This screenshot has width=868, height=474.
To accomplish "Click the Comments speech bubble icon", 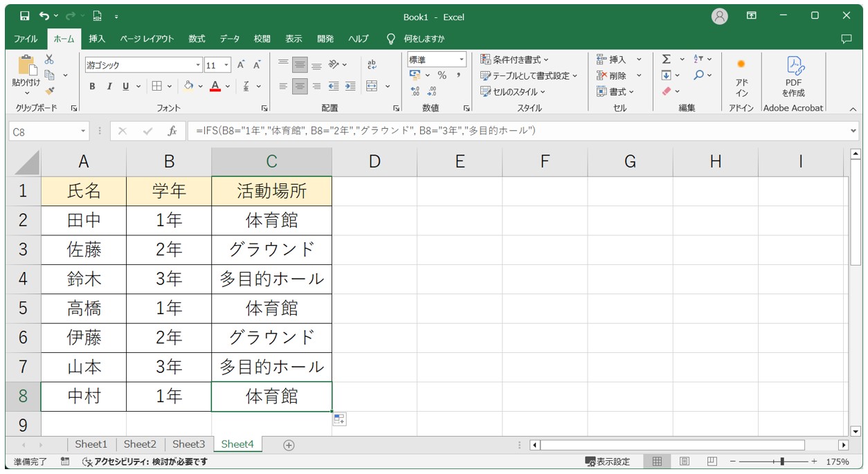I will [846, 39].
